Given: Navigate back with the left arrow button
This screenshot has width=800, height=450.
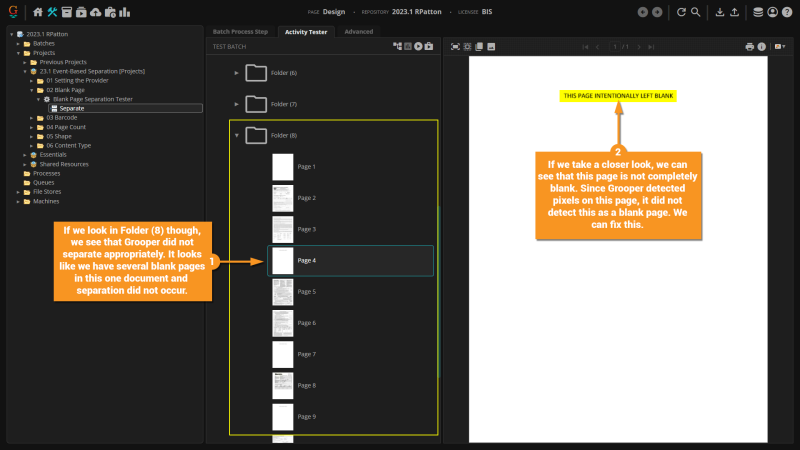Looking at the screenshot, I should point(643,12).
